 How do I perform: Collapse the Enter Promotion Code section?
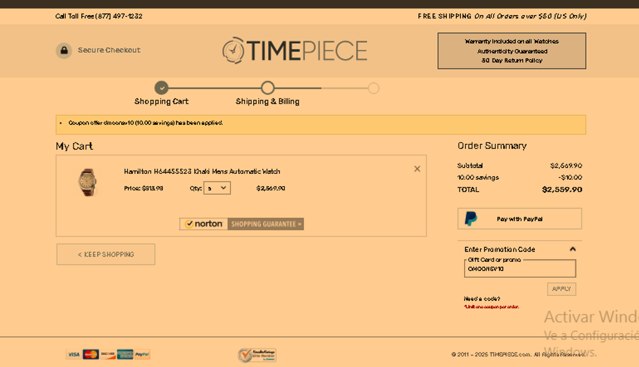(x=573, y=249)
